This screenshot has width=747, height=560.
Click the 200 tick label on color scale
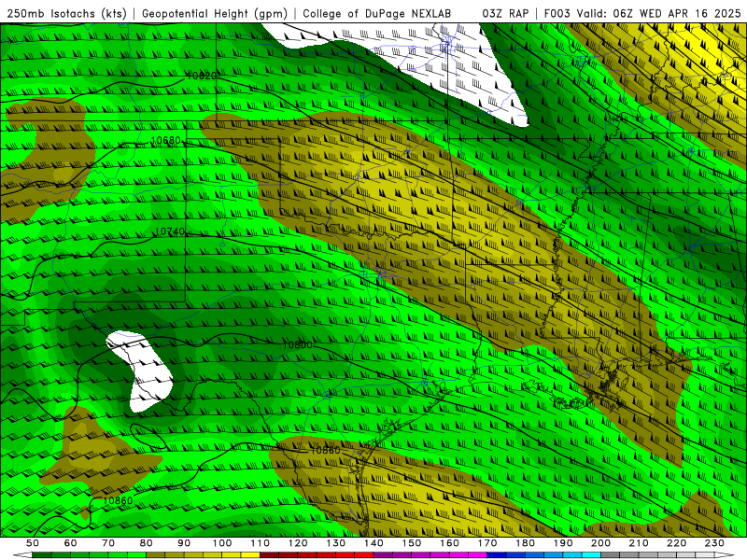600,543
